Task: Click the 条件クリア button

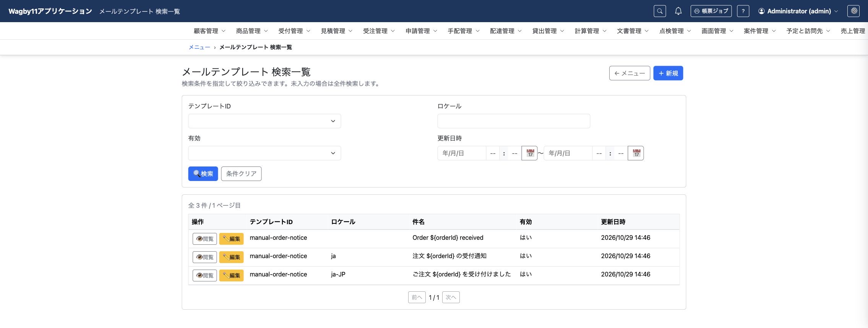Action: (241, 174)
